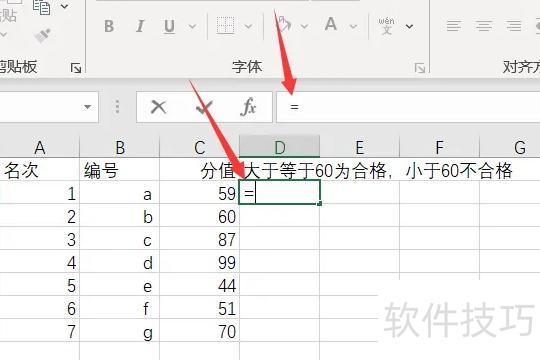Image resolution: width=540 pixels, height=360 pixels.
Task: Click cell containing 编号
Action: pos(120,170)
